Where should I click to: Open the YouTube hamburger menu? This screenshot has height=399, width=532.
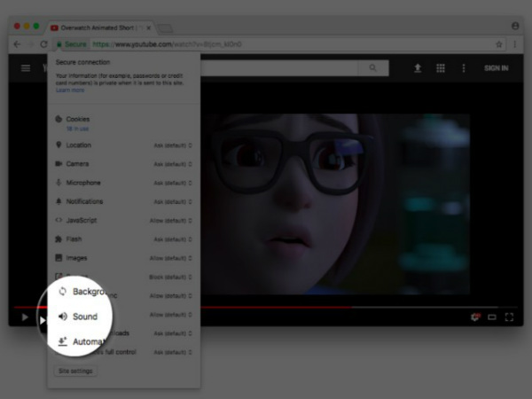click(26, 67)
